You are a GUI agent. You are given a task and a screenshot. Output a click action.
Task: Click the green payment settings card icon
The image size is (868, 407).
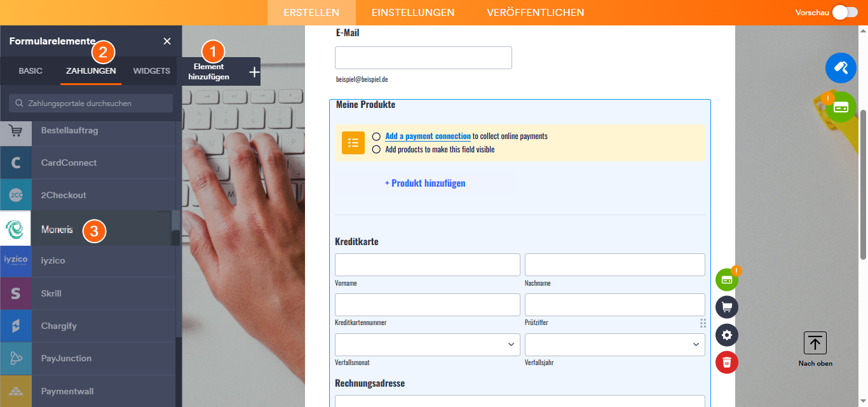point(727,279)
